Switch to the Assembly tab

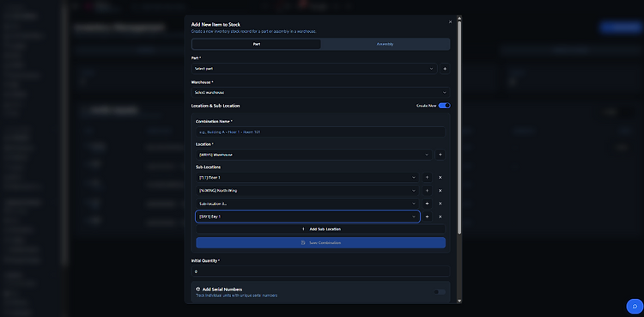(385, 44)
